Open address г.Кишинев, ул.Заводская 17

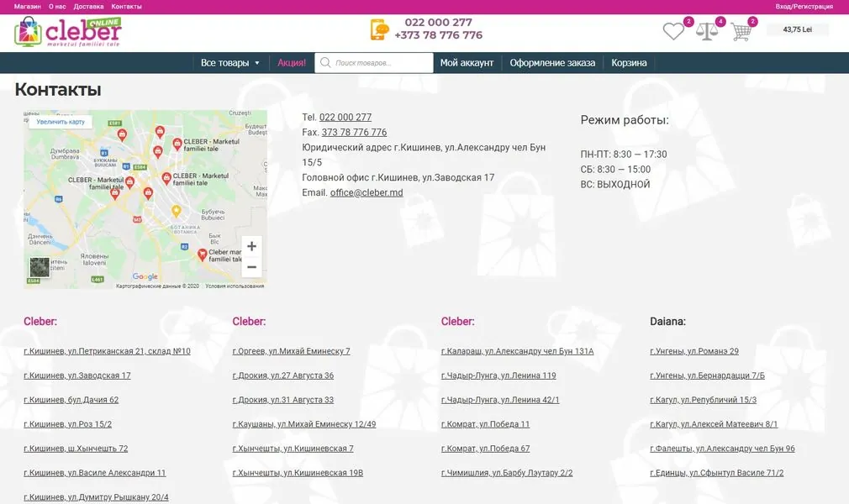pos(77,375)
